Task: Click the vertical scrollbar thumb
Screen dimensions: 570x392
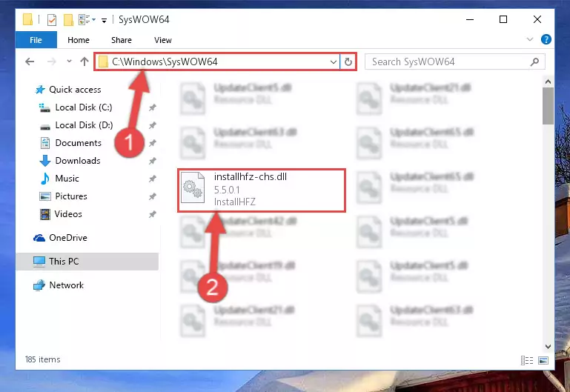Action: [x=548, y=106]
